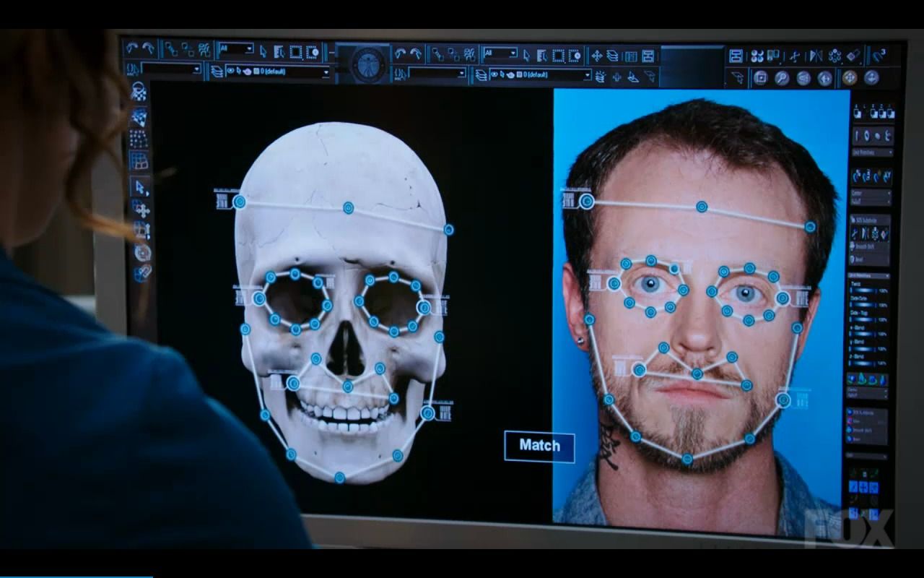Click the round square-view button left of magnifier
Viewport: 924px width, 578px height.
click(x=760, y=78)
